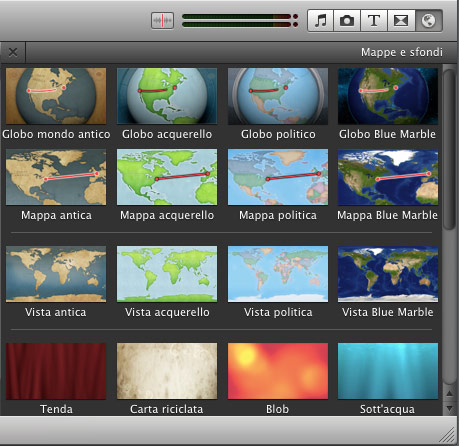Click the audio level meter bar
Image resolution: width=459 pixels, height=446 pixels.
(x=240, y=21)
